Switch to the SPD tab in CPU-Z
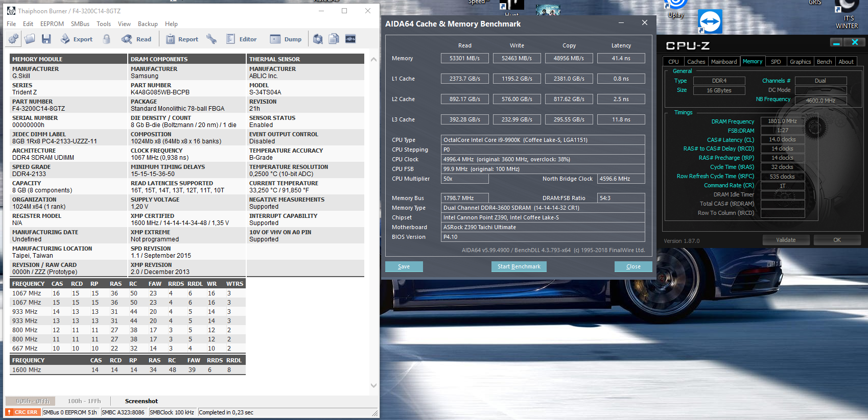Image resolution: width=868 pixels, height=420 pixels. point(776,62)
